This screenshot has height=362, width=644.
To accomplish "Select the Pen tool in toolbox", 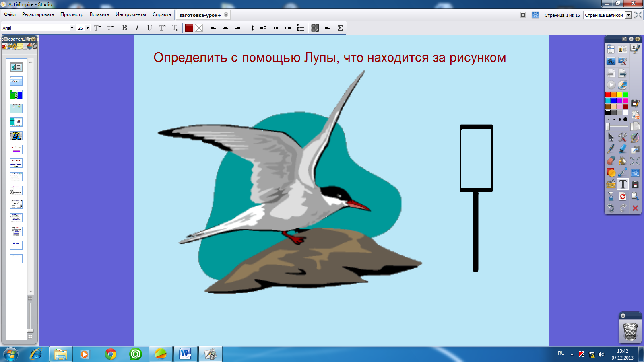I will pos(611,149).
